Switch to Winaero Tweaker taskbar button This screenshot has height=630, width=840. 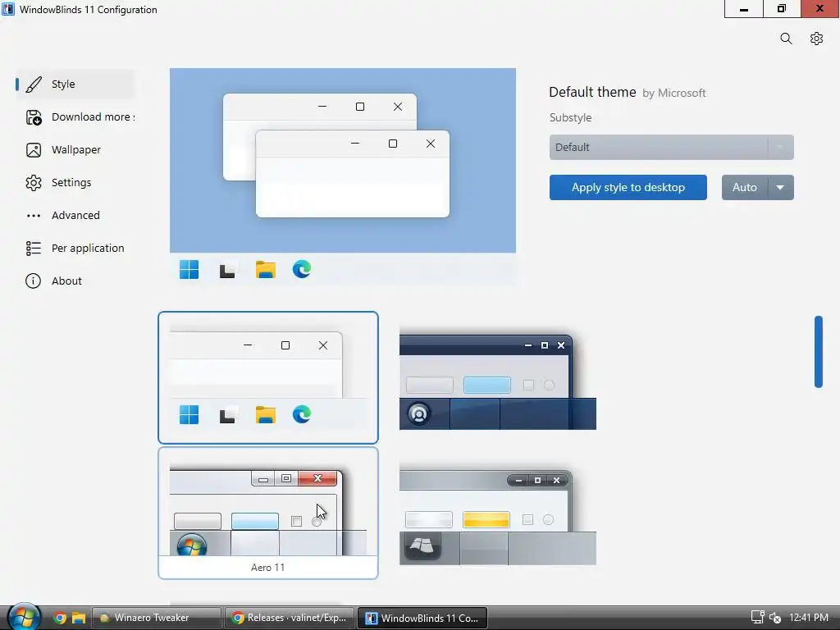coord(157,618)
